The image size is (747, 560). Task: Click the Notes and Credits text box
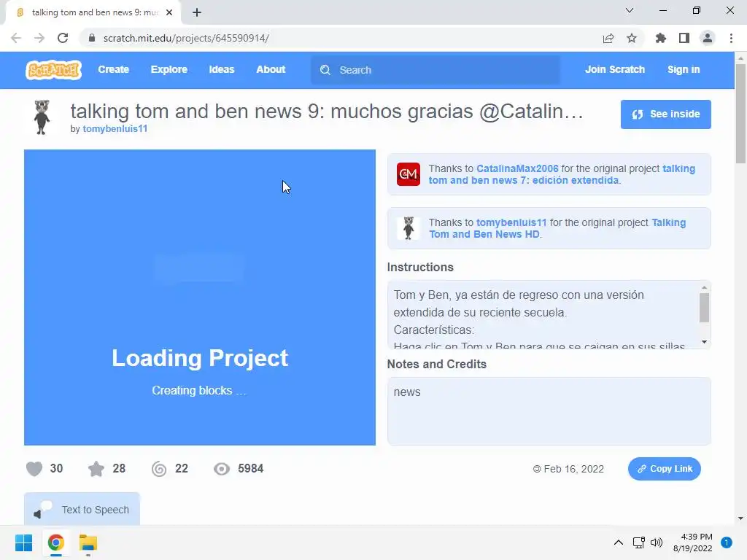coord(549,411)
